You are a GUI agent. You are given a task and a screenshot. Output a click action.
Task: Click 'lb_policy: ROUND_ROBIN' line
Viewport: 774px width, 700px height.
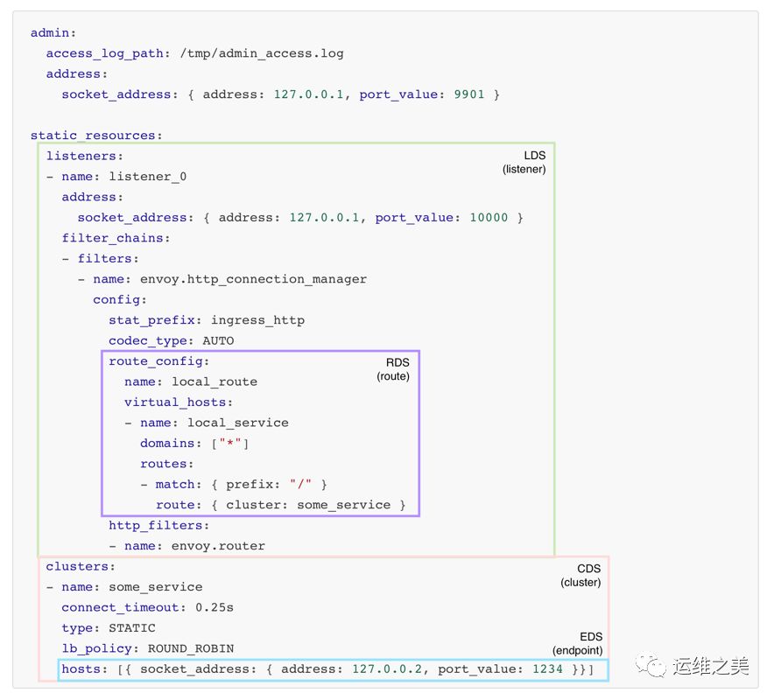click(x=148, y=649)
